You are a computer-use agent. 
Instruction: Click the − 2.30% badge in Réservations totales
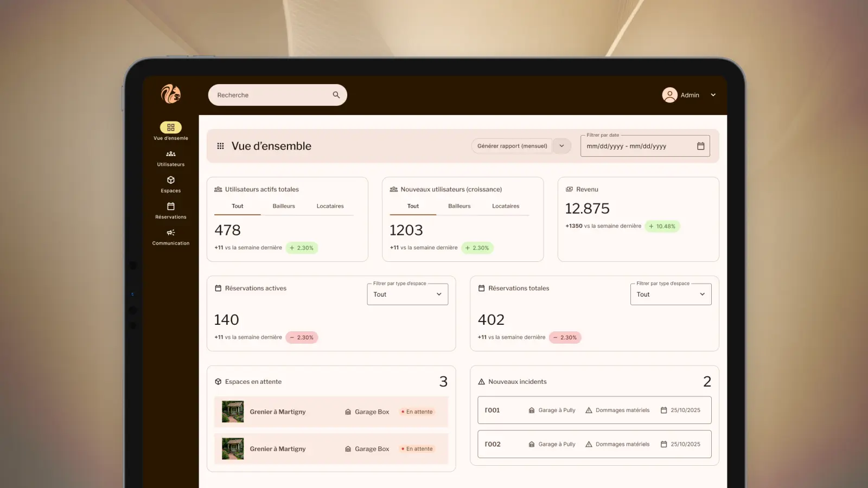(x=565, y=337)
